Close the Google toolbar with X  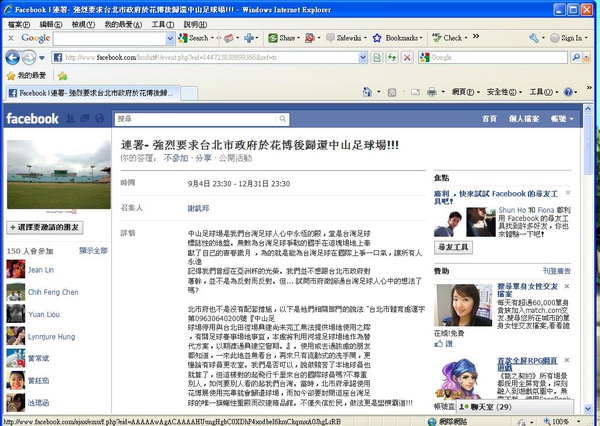click(x=11, y=38)
